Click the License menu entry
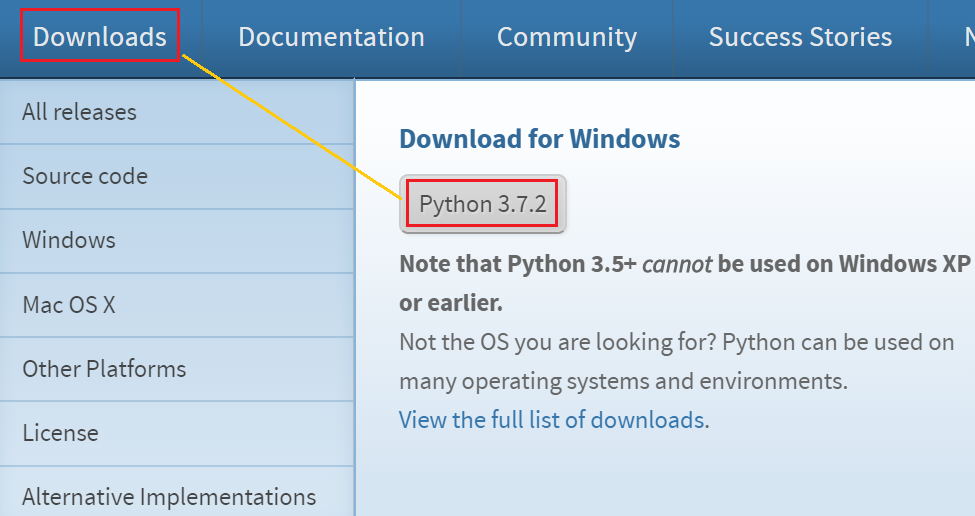The image size is (975, 516). [x=60, y=433]
